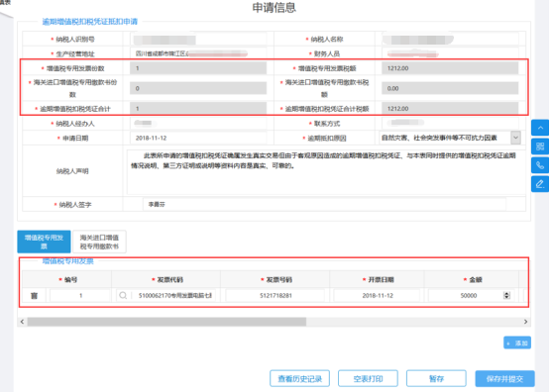550x392 pixels.
Task: Focus the 联系方式 input field
Action: tap(450, 124)
